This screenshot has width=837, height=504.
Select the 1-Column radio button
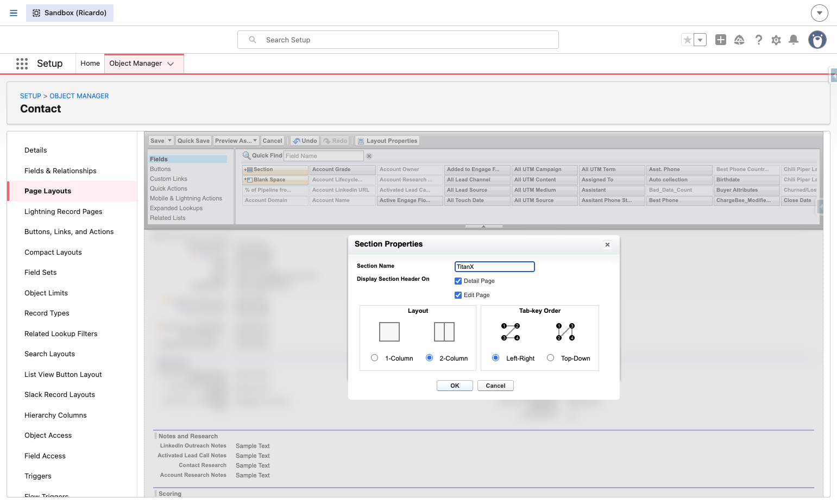tap(375, 358)
